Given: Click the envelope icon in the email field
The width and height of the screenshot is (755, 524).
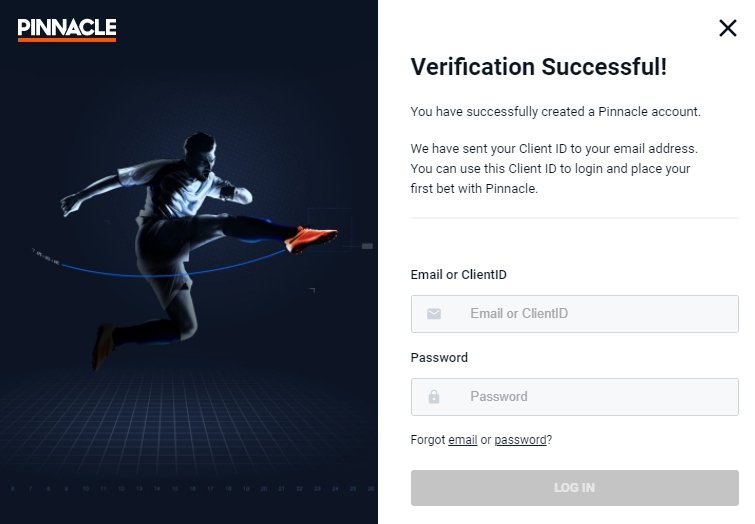Looking at the screenshot, I should (434, 314).
